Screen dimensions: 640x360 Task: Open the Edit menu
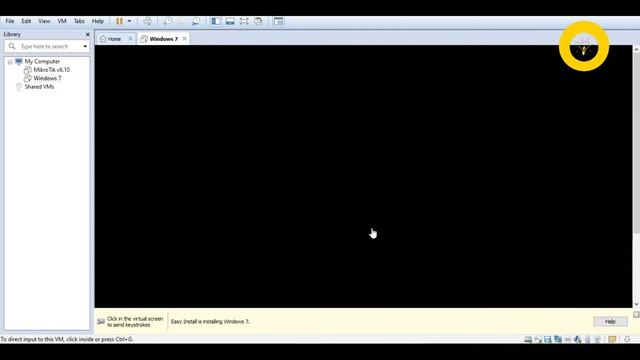(26, 21)
